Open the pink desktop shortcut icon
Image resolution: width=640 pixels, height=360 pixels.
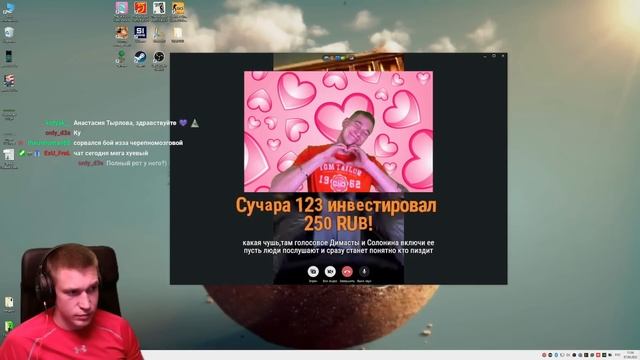122,8
